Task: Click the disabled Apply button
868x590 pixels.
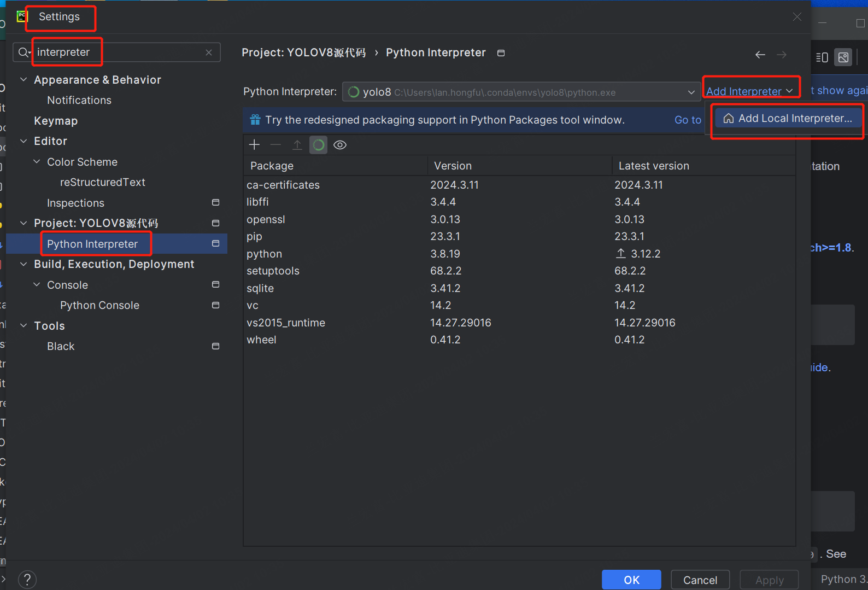Action: pos(770,580)
